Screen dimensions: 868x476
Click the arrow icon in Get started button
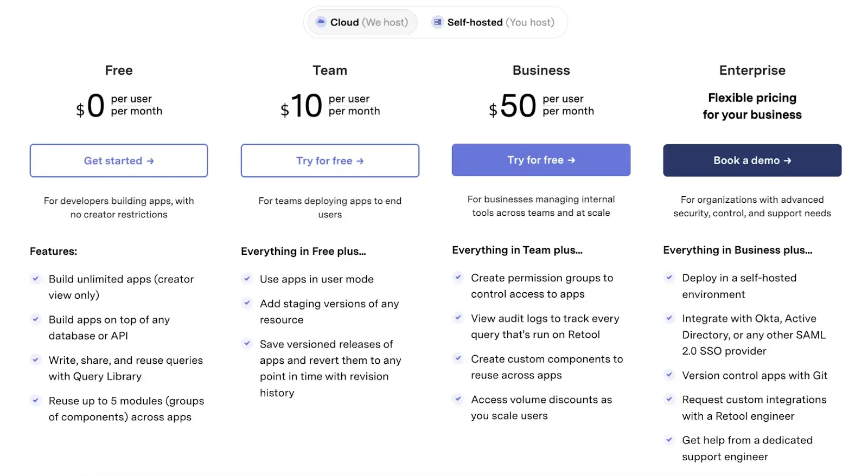coord(150,161)
